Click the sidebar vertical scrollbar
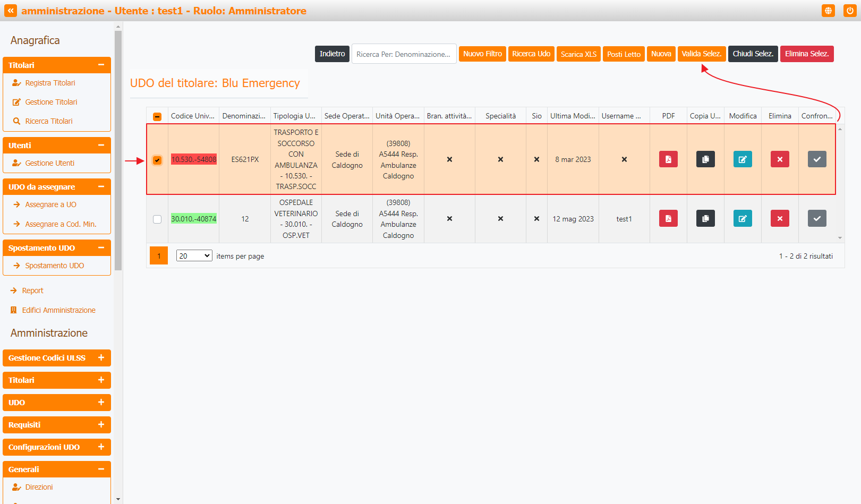 tap(118, 149)
